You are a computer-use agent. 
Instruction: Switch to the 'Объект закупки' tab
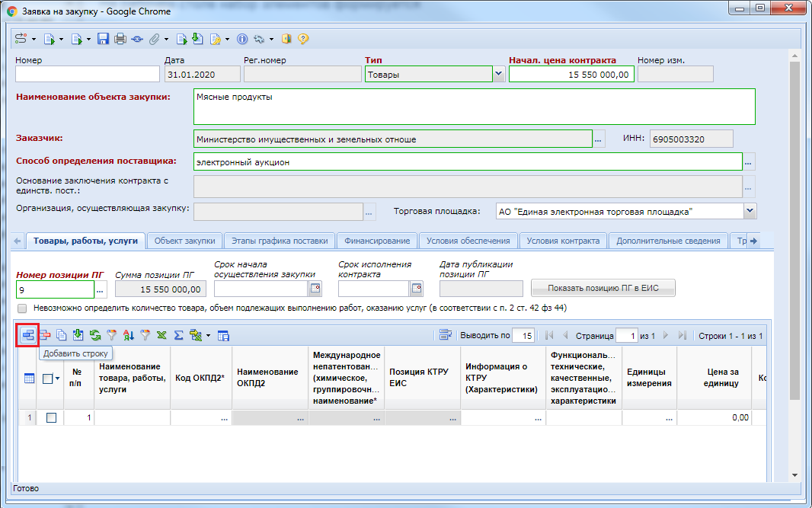[x=184, y=241]
